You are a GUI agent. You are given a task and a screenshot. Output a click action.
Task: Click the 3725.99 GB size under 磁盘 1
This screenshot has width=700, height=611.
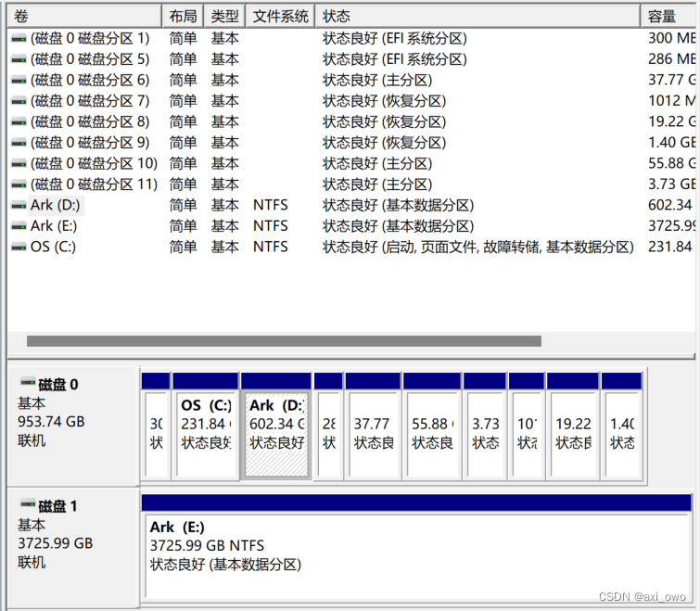[x=55, y=543]
